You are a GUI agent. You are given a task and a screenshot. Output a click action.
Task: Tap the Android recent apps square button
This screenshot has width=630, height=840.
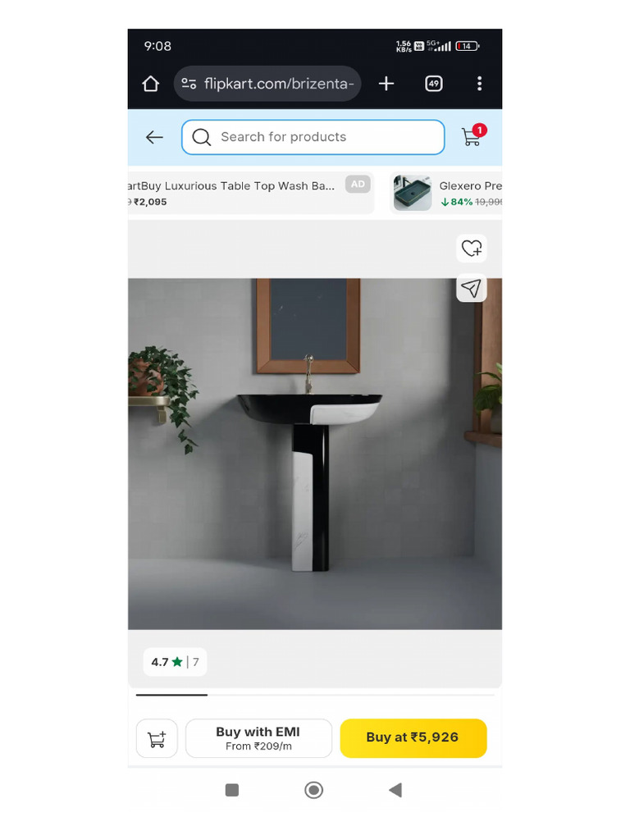tap(232, 790)
